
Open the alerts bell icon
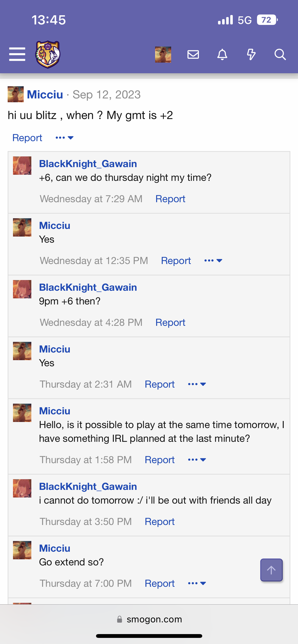222,54
